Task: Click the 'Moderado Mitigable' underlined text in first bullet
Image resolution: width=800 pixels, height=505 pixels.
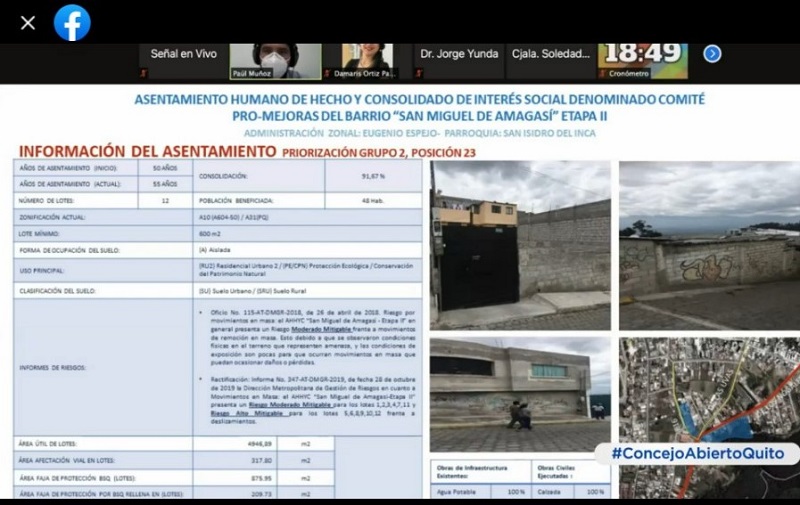Action: point(321,330)
